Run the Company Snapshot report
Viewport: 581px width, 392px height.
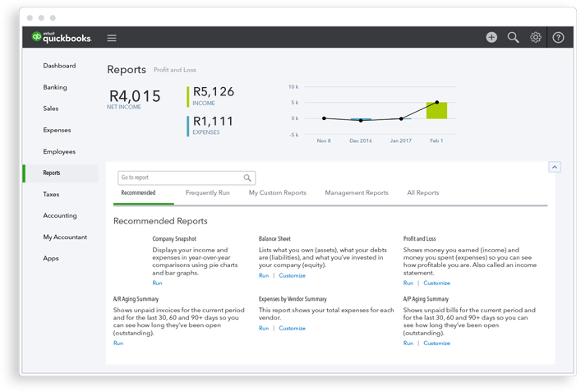157,283
